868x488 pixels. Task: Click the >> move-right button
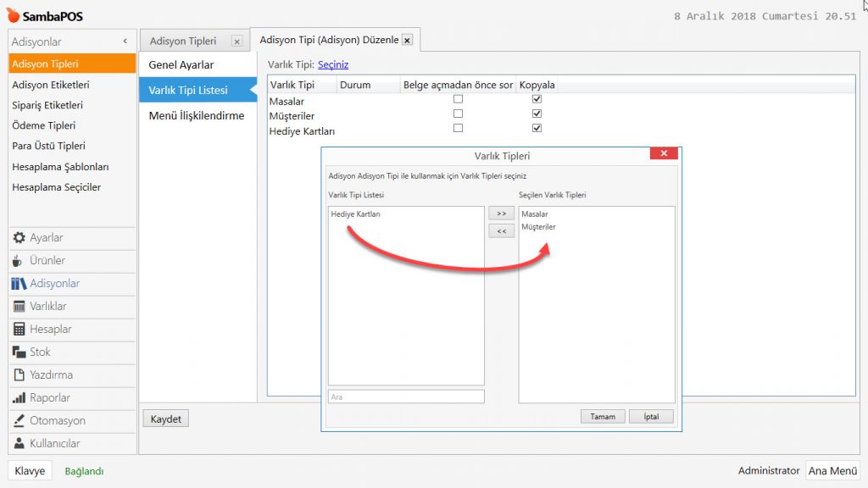[501, 213]
